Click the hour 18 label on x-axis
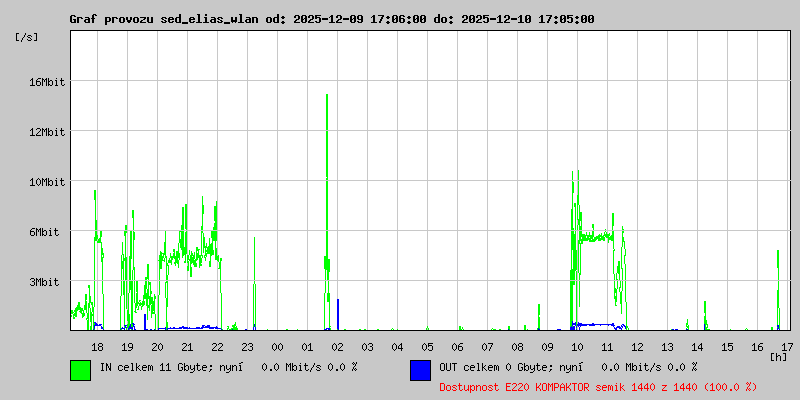This screenshot has width=800, height=400. [x=97, y=347]
